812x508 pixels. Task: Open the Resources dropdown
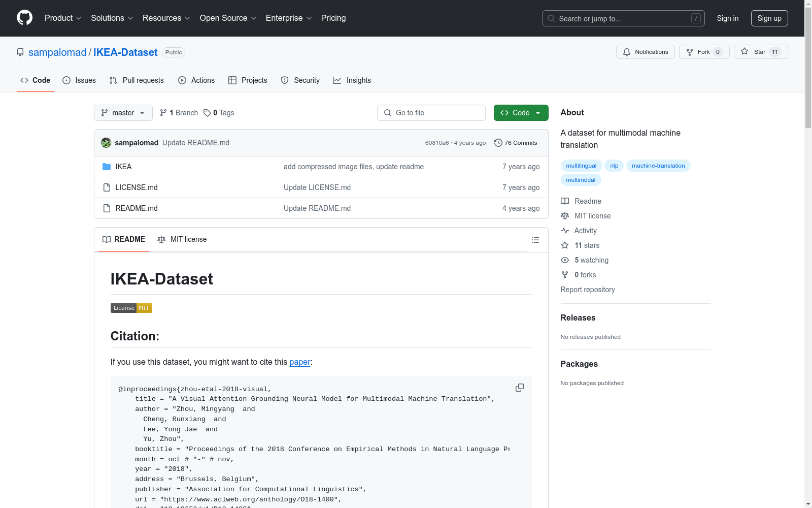[x=166, y=18]
